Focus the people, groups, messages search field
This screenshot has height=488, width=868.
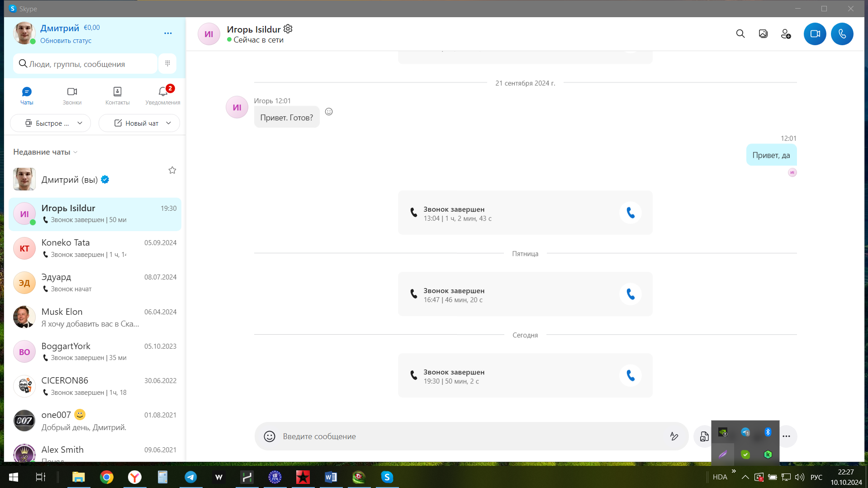point(86,64)
